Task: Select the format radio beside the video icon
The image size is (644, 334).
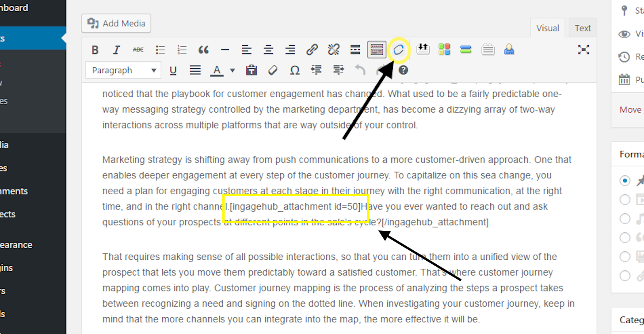Action: click(x=625, y=200)
